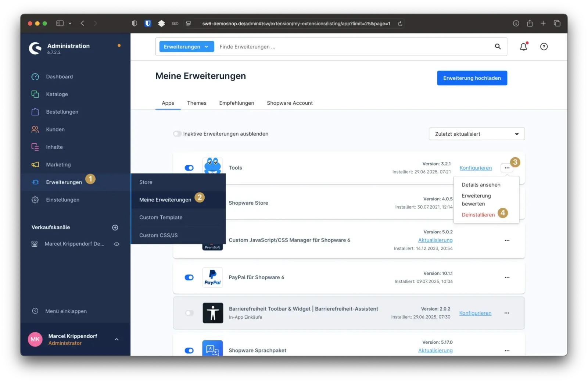The width and height of the screenshot is (588, 383).
Task: Enable the Barrierefreiheit Toolbar extension toggle
Action: pyautogui.click(x=189, y=313)
